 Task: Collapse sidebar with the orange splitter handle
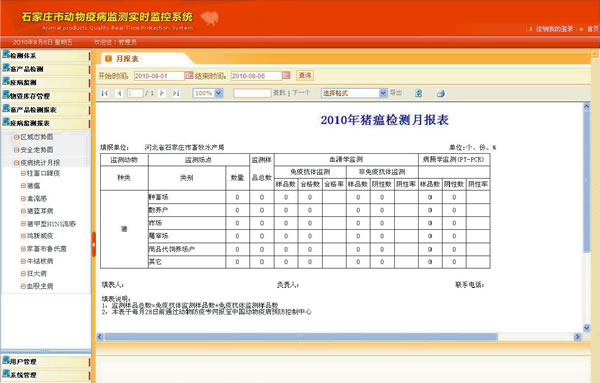94,244
